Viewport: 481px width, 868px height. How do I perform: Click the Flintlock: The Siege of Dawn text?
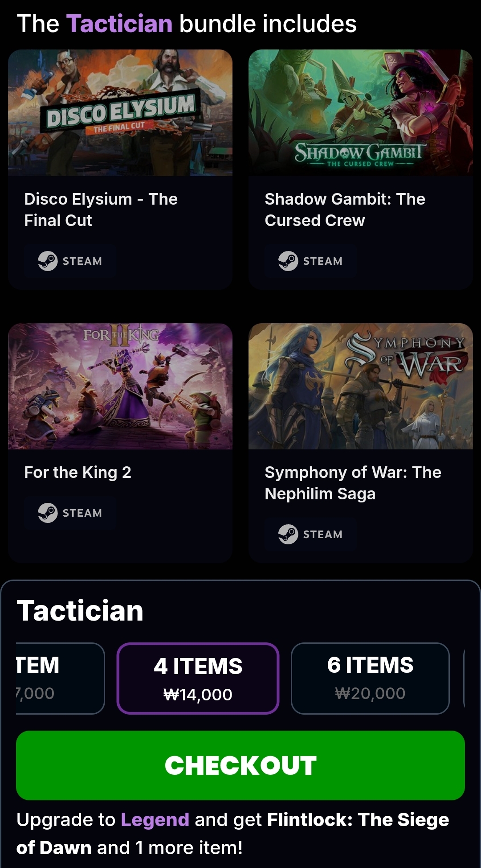click(x=358, y=820)
